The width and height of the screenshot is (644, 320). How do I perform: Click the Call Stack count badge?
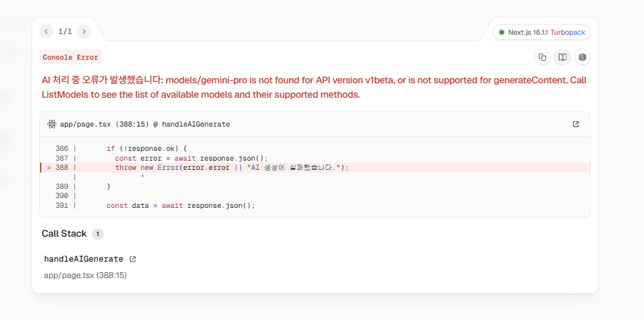click(98, 234)
